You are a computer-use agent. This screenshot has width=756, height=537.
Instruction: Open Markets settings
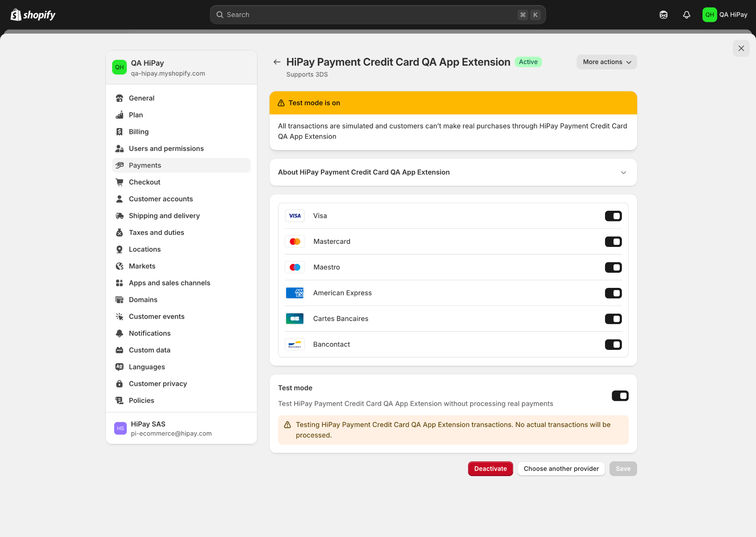(x=181, y=266)
